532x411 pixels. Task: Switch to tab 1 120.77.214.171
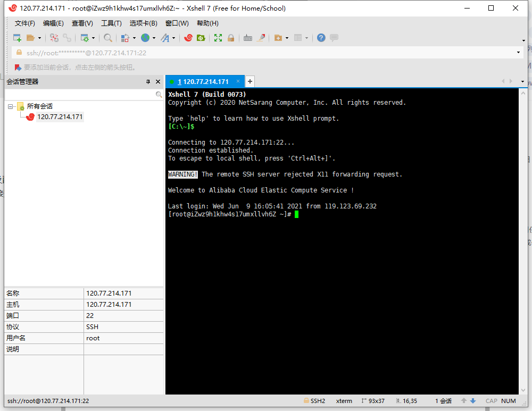point(203,81)
